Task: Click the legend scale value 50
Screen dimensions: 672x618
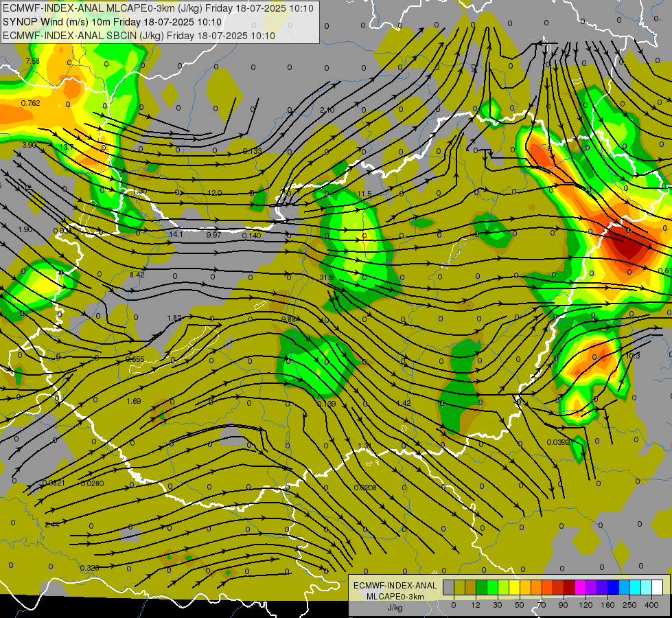Action: click(520, 605)
